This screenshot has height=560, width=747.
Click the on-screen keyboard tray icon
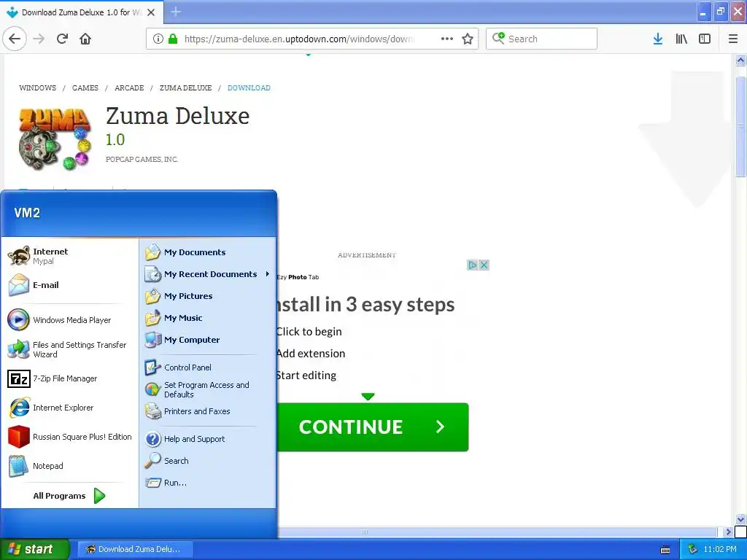665,550
